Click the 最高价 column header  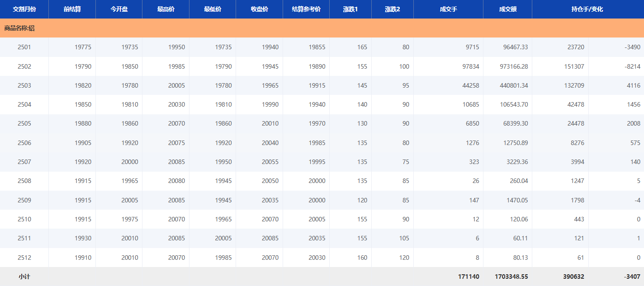pyautogui.click(x=166, y=9)
